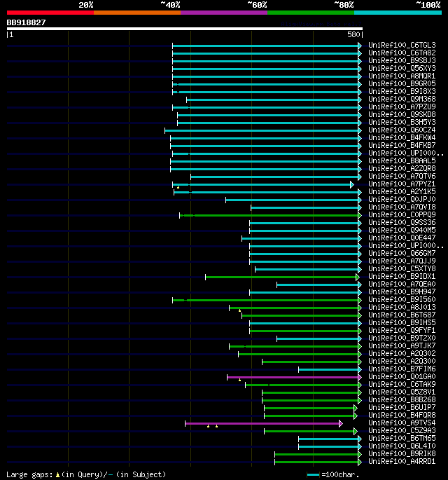Screen dimensions: 448x480
Task: Select the UniRef100_Q6L4I0 label
Action: pyautogui.click(x=402, y=446)
